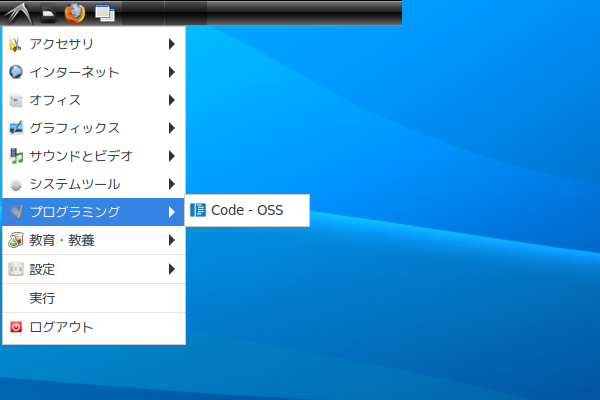The width and height of the screenshot is (600, 400).
Task: Expand the 教育・教養 submenu arrow
Action: (172, 240)
